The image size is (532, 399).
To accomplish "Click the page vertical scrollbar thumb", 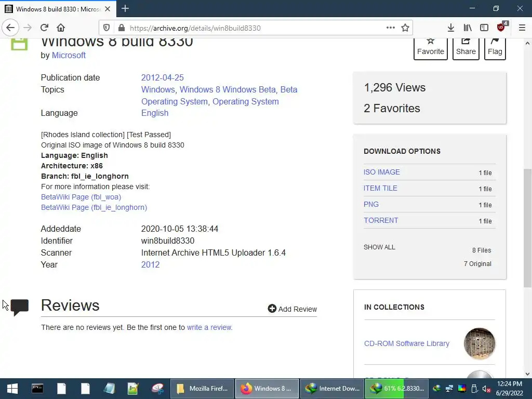I will tap(527, 228).
